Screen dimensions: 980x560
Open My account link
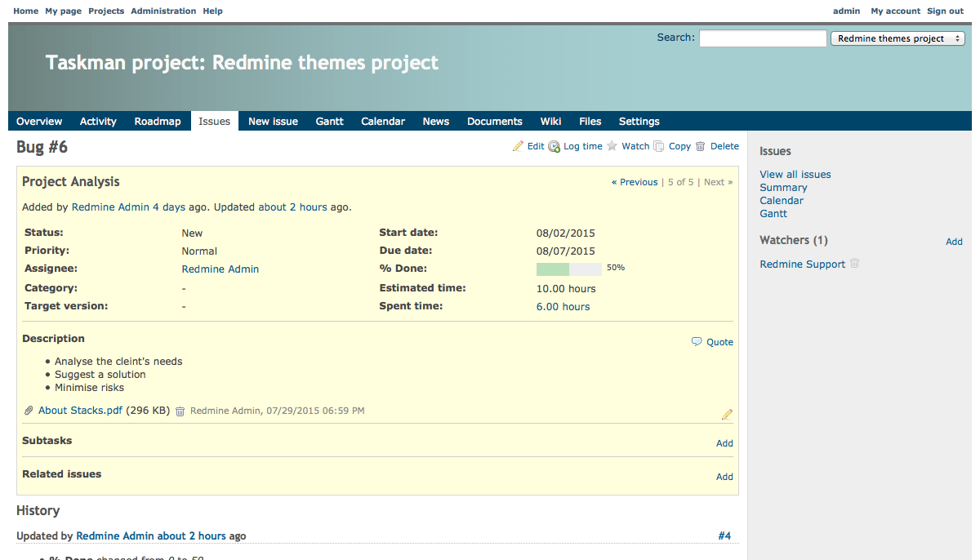pos(895,11)
